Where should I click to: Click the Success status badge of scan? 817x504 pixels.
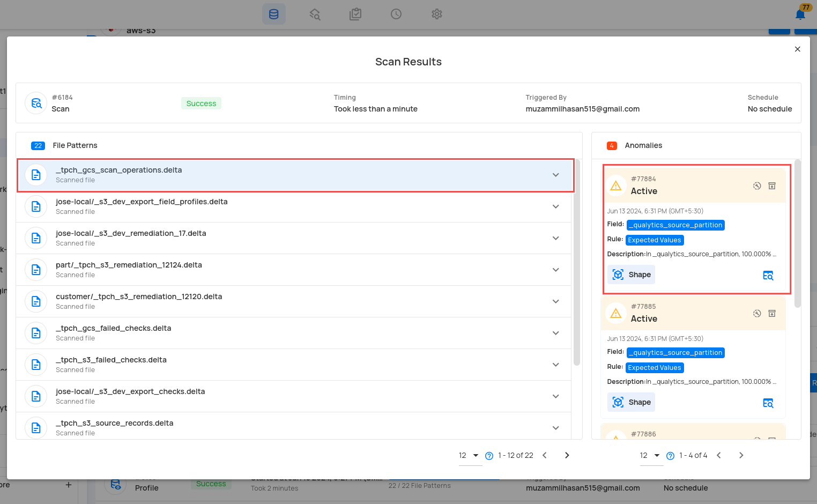point(201,103)
